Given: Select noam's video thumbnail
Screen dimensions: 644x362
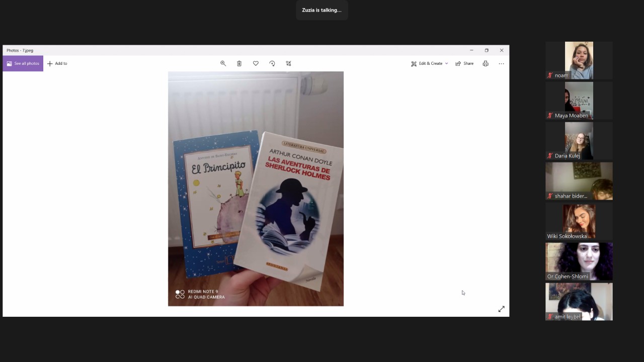Looking at the screenshot, I should 579,60.
